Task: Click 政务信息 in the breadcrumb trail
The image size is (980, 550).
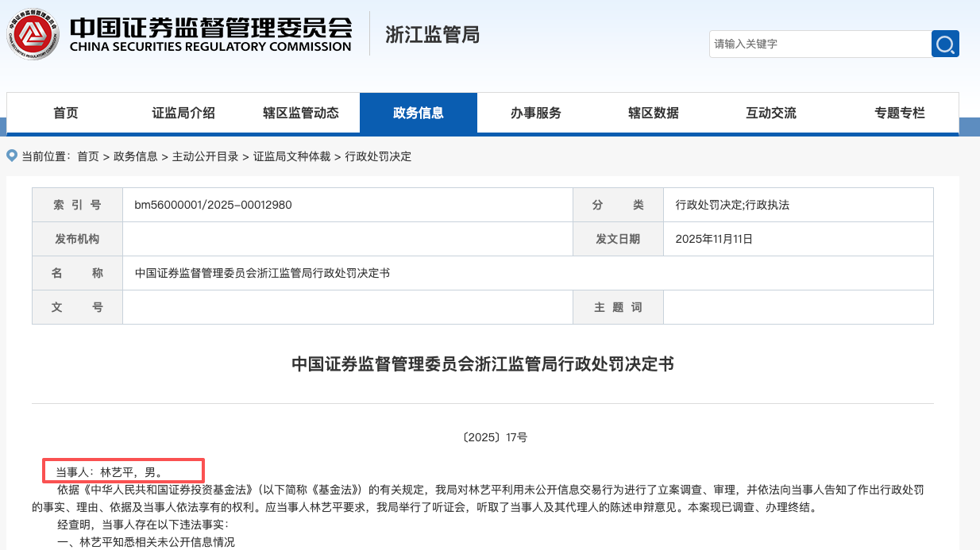Action: pos(133,156)
